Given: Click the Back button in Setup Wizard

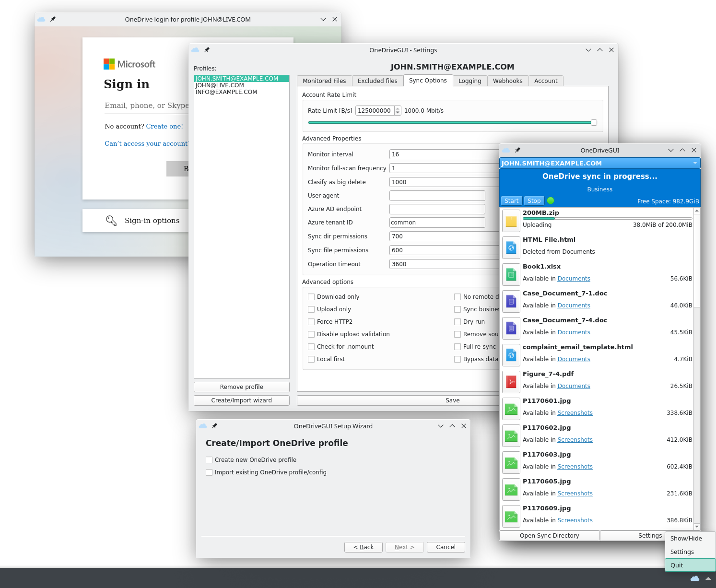Looking at the screenshot, I should point(364,547).
